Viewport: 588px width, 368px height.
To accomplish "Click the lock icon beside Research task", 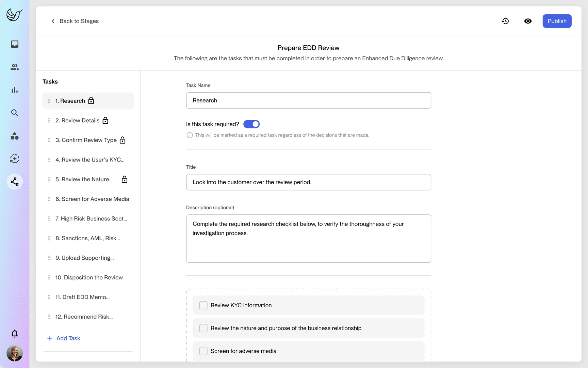I will point(91,101).
